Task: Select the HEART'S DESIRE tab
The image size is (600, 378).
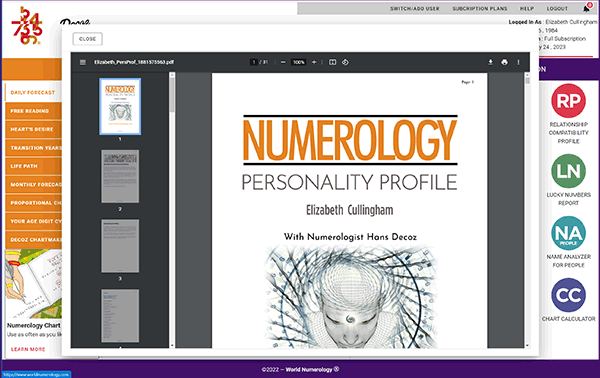Action: (33, 129)
